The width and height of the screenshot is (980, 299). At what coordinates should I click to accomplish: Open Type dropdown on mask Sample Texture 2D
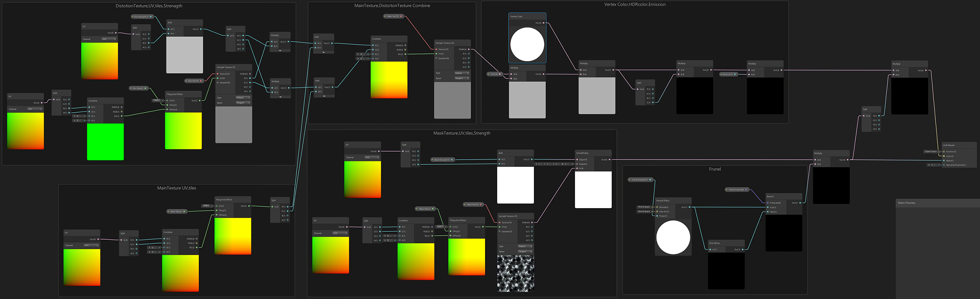pos(525,246)
